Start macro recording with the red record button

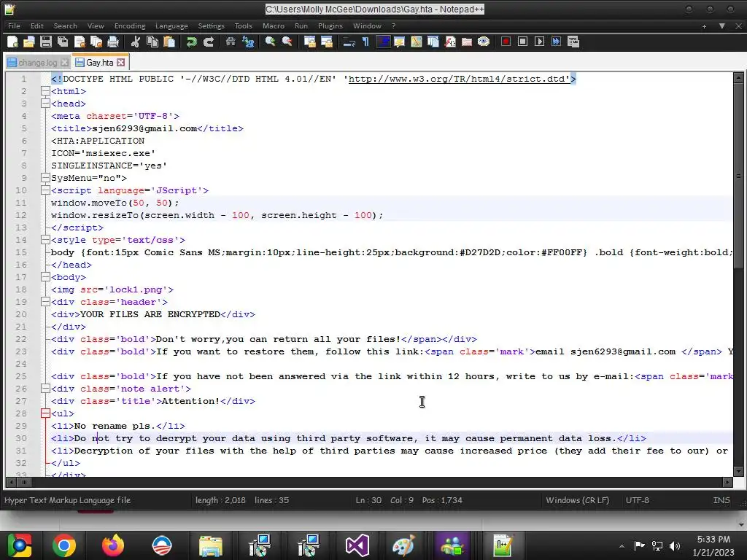[x=506, y=42]
